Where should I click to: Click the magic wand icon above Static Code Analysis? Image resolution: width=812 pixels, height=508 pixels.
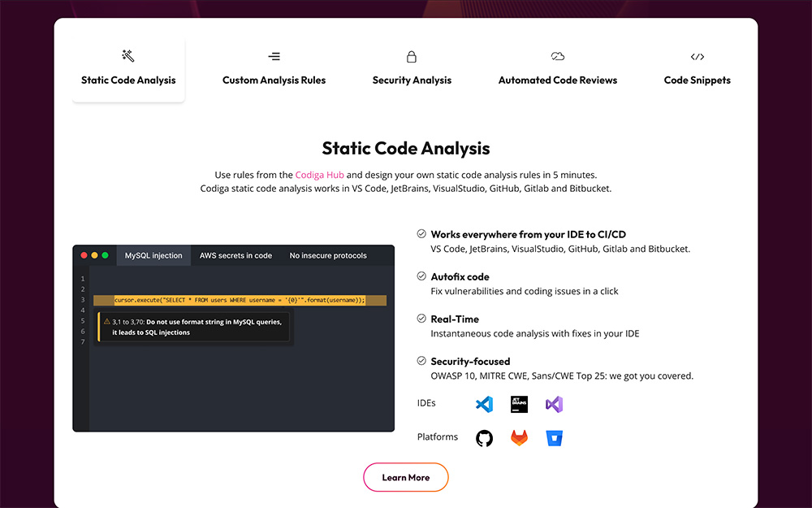pyautogui.click(x=128, y=55)
